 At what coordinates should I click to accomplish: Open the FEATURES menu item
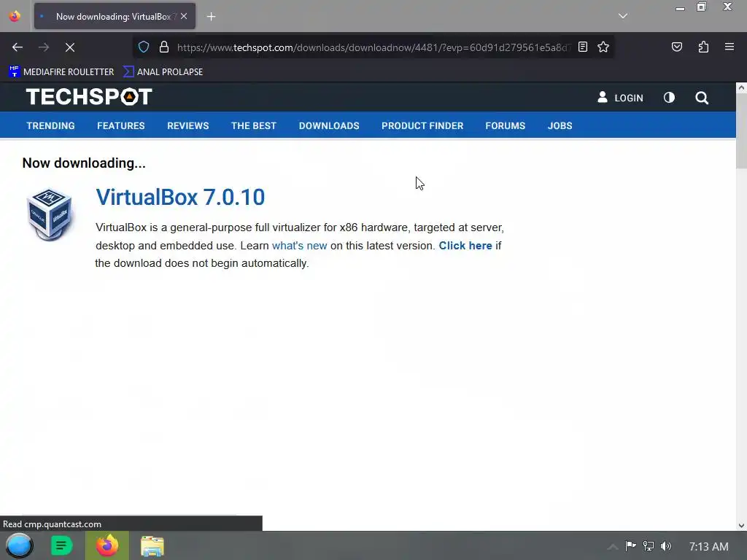(121, 125)
